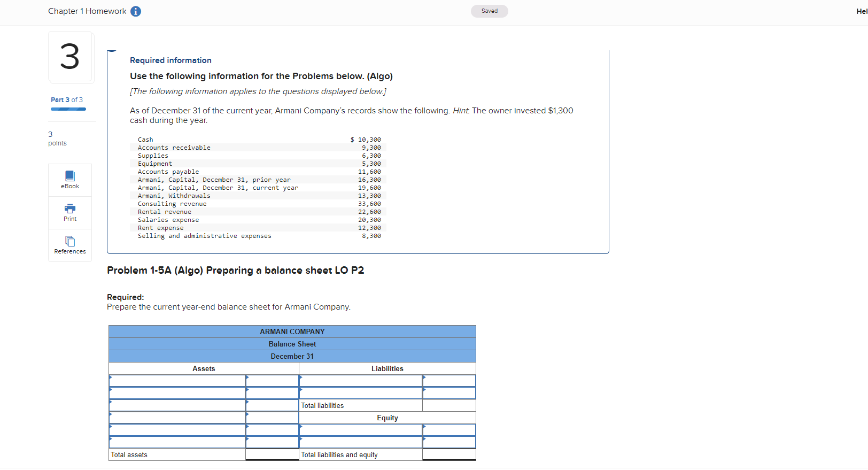Open first equity account name dropdown
The height and width of the screenshot is (470, 868).
(361, 430)
